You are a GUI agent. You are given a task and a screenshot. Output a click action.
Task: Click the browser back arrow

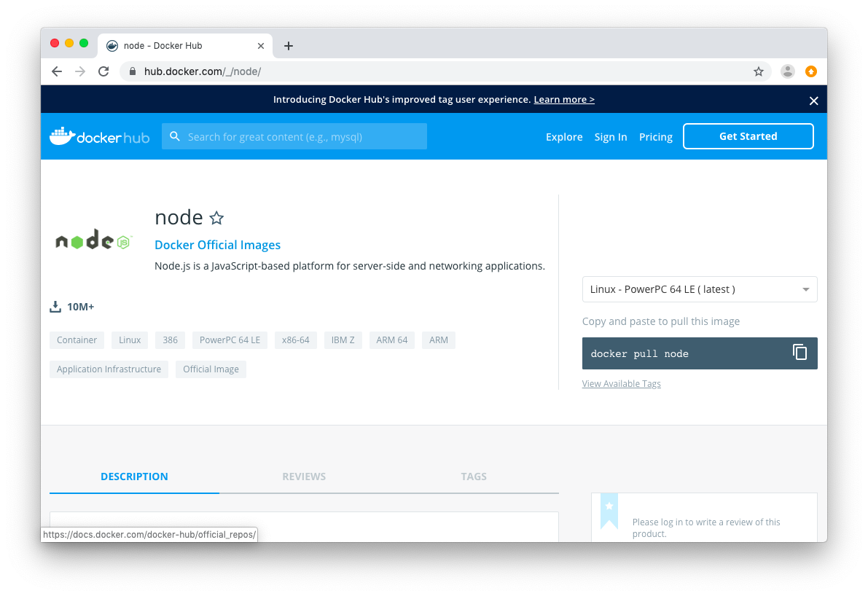pos(56,71)
